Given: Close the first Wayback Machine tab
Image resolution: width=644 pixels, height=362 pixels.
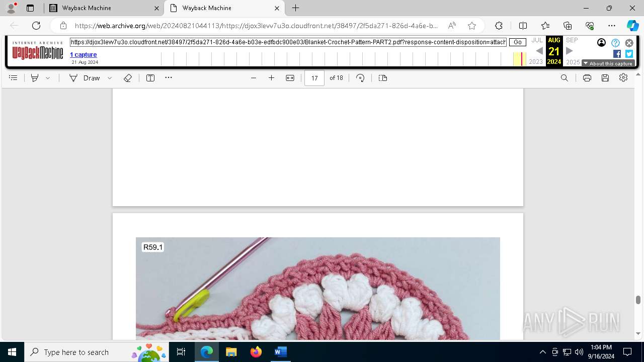Looking at the screenshot, I should click(157, 8).
